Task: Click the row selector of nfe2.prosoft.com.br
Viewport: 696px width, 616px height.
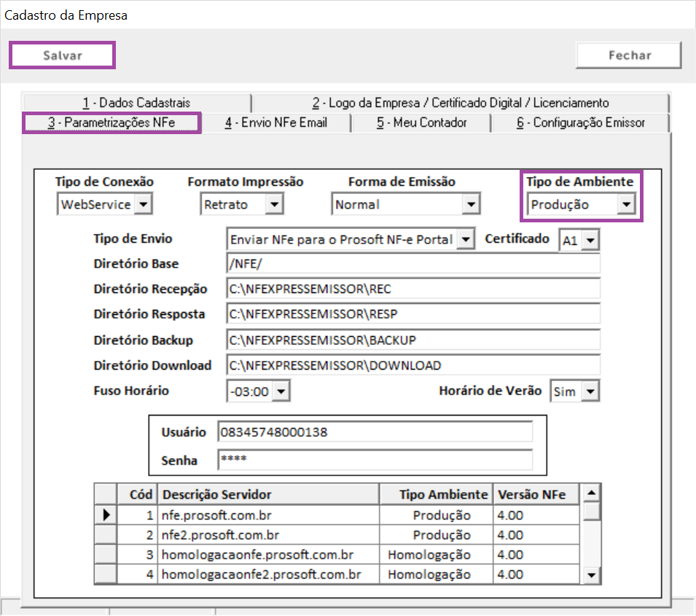Action: tap(106, 535)
